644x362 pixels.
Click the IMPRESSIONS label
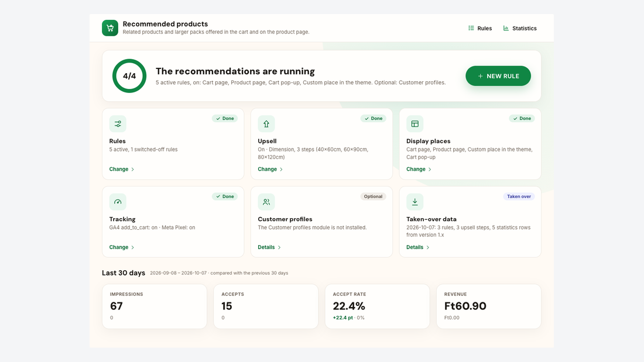coord(126,294)
